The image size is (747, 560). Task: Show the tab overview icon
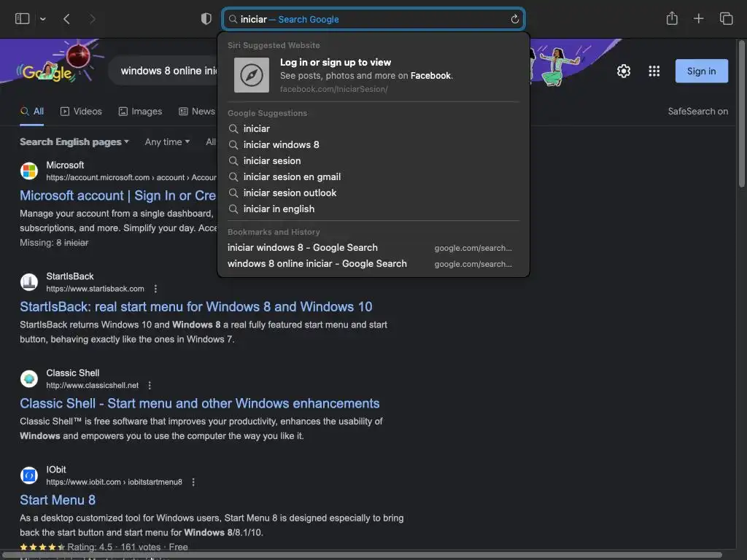click(x=726, y=19)
